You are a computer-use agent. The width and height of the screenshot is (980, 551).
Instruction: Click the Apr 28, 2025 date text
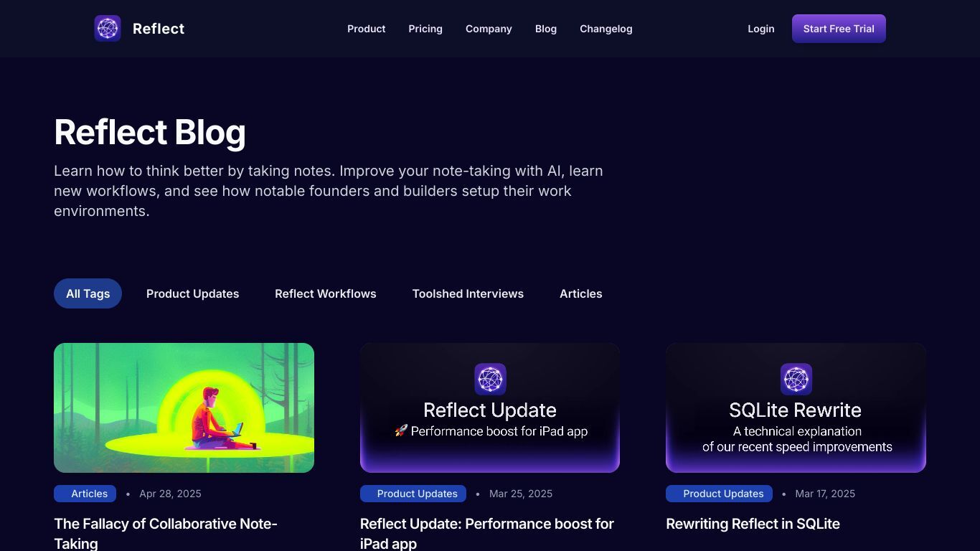tap(170, 494)
